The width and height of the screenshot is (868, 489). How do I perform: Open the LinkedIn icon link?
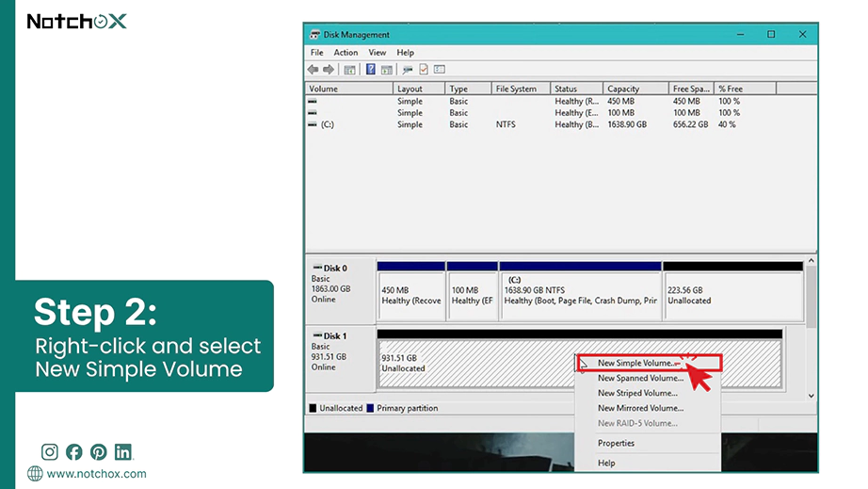[123, 452]
